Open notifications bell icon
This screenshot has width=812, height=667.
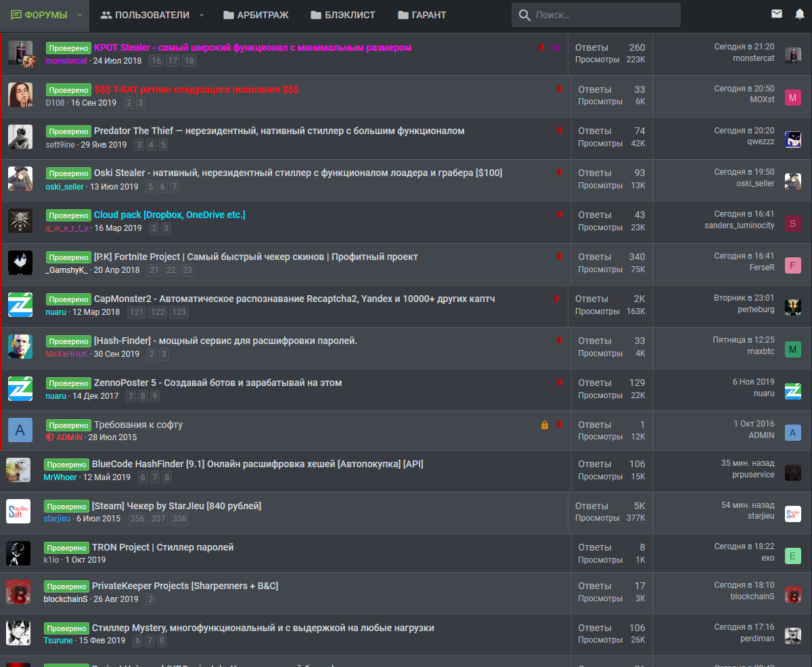(x=800, y=14)
